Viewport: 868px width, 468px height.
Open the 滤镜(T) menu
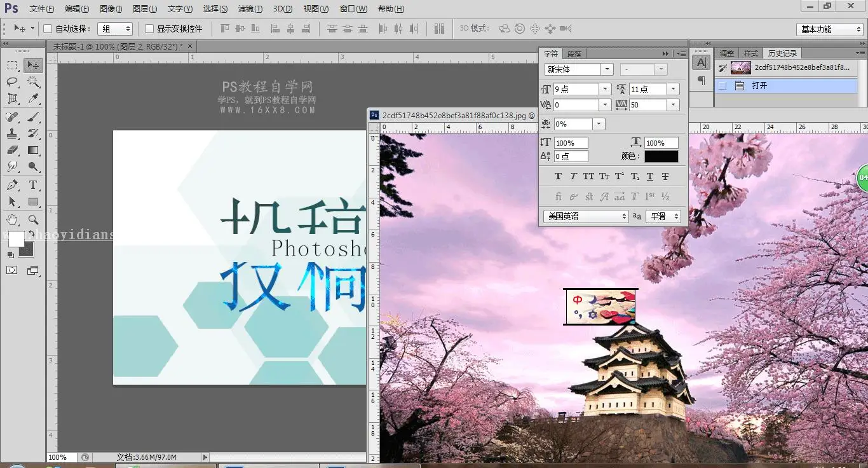click(250, 9)
